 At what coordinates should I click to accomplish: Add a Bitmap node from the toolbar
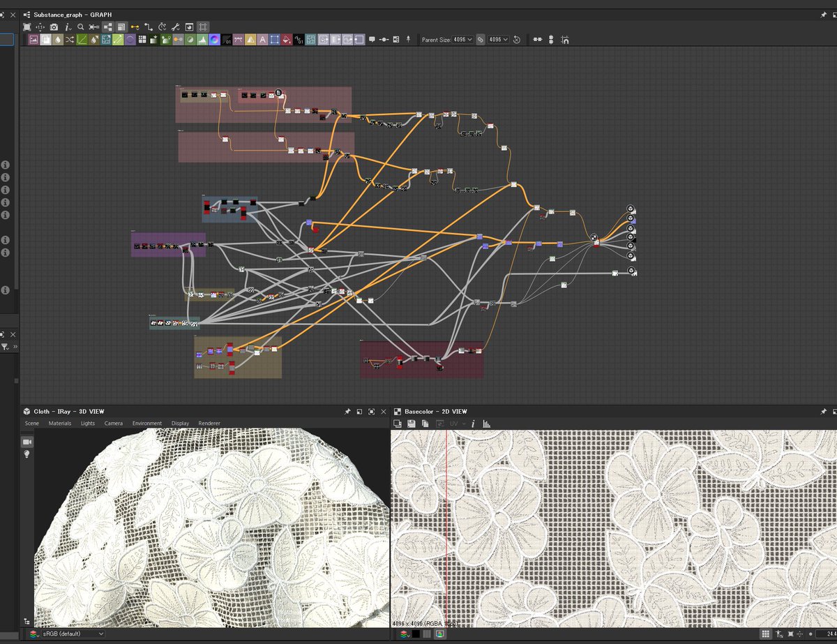tap(33, 40)
